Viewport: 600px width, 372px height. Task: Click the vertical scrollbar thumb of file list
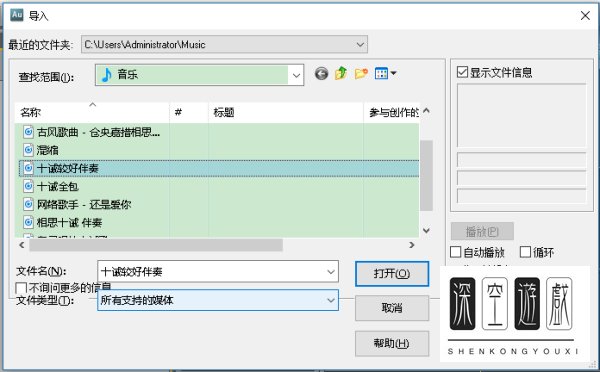point(426,175)
